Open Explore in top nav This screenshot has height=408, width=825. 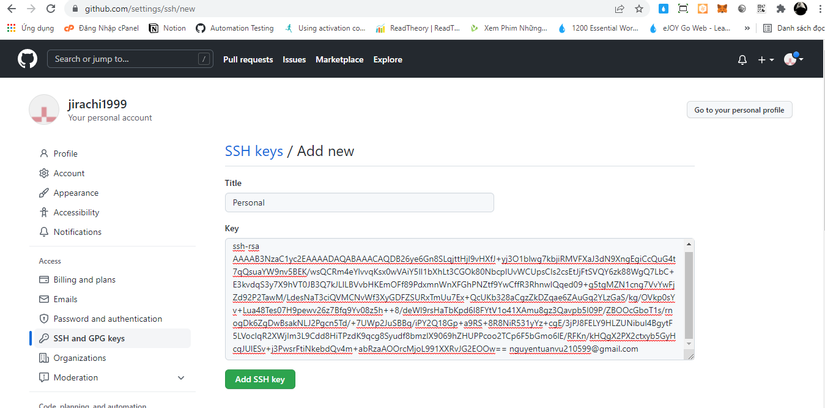click(388, 59)
